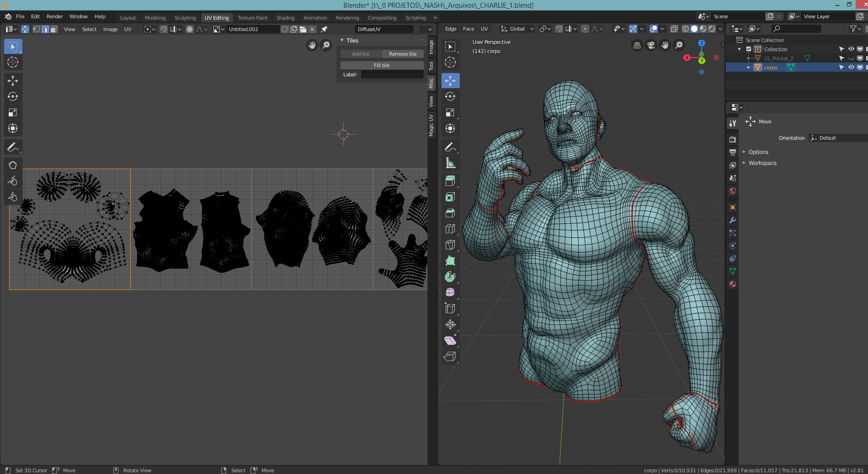Expand the Workspace panel
Screen dimensions: 868x474
point(762,163)
